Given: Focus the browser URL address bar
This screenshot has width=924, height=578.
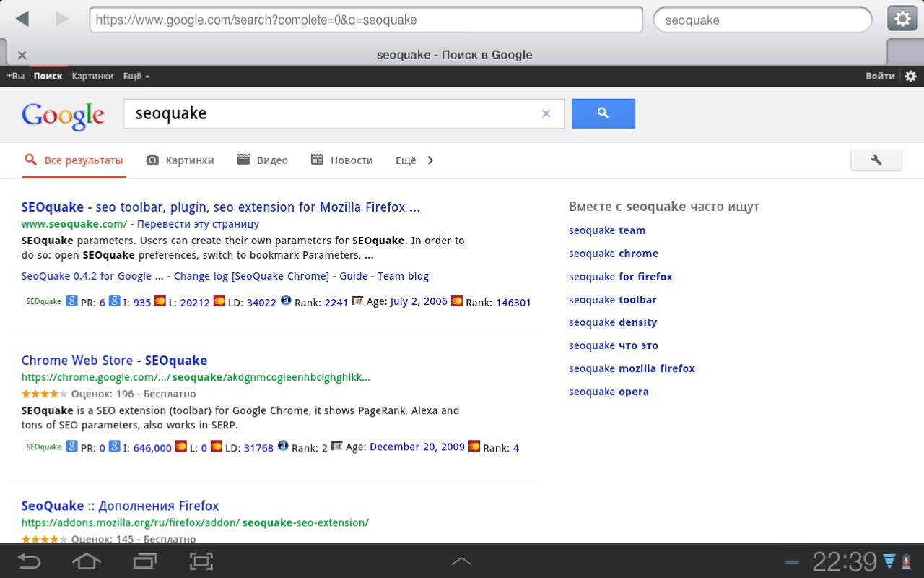Looking at the screenshot, I should tap(366, 20).
